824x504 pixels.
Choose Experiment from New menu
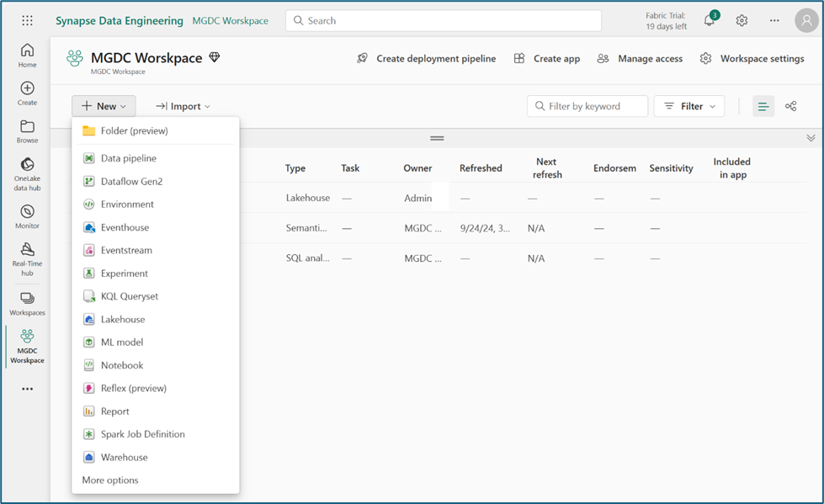(x=156, y=273)
